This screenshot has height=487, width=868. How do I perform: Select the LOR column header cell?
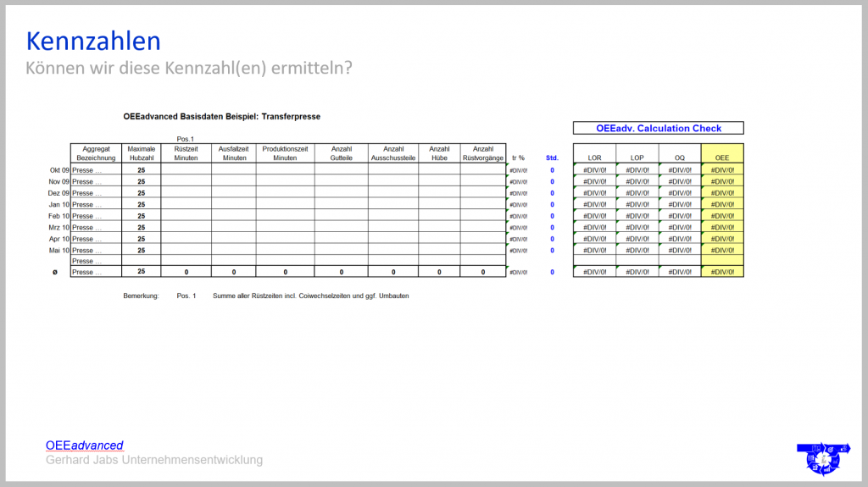pos(594,158)
